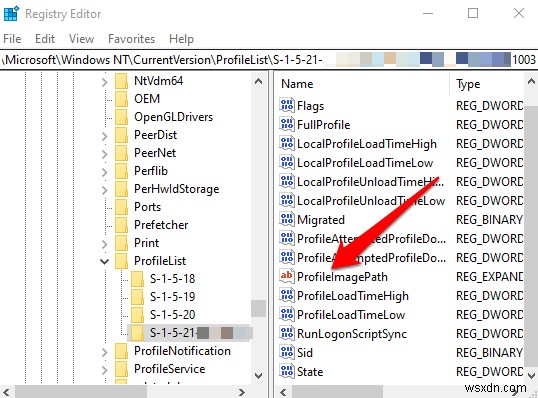Expand the NtVdm64 key
The width and height of the screenshot is (538, 398).
105,82
